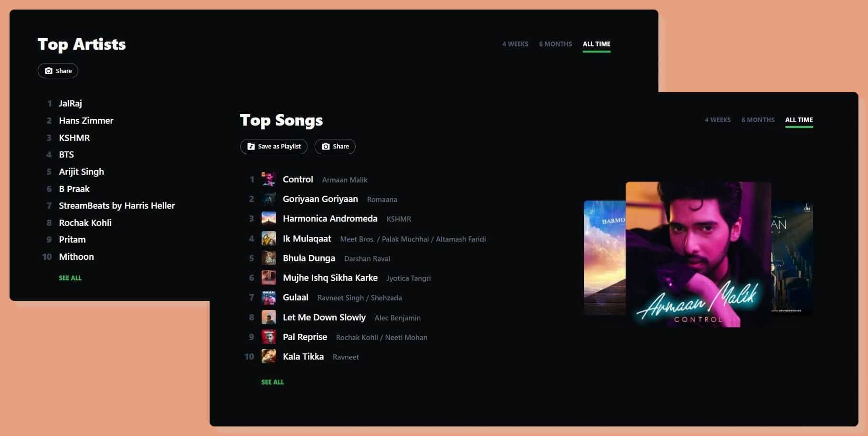Click the Harmonica cover on carousel left
Image resolution: width=868 pixels, height=436 pixels.
(604, 258)
